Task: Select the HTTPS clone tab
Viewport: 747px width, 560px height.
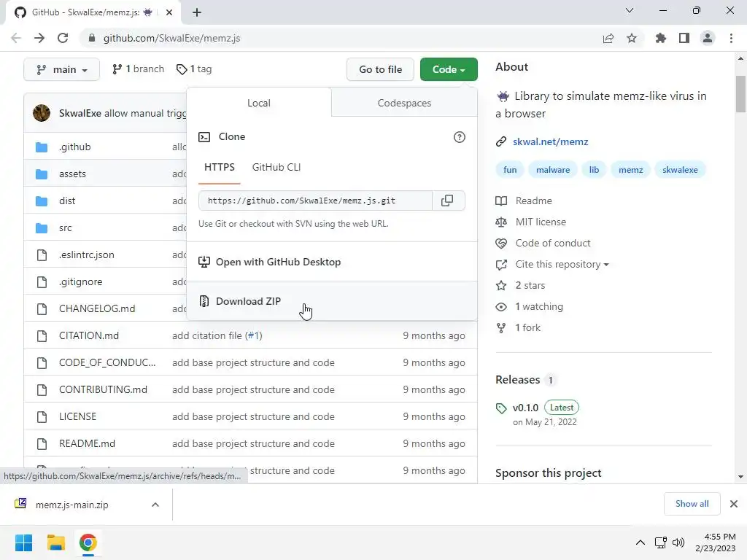Action: (x=219, y=167)
